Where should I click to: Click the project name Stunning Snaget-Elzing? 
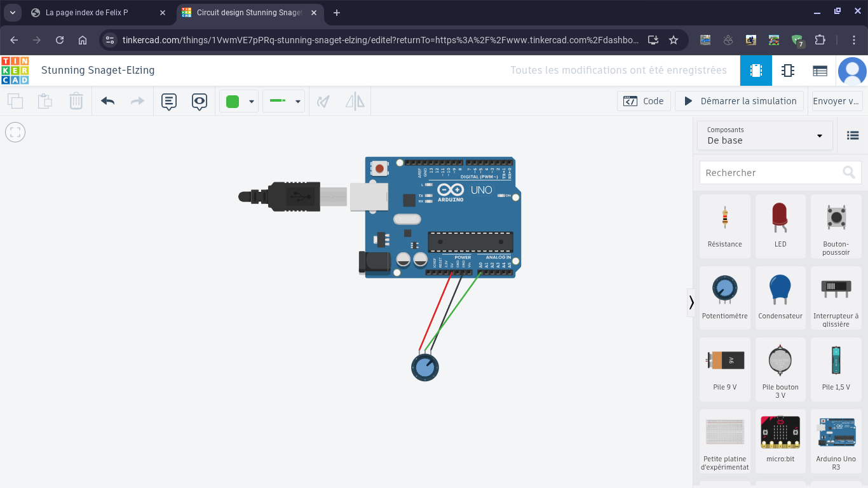(98, 70)
